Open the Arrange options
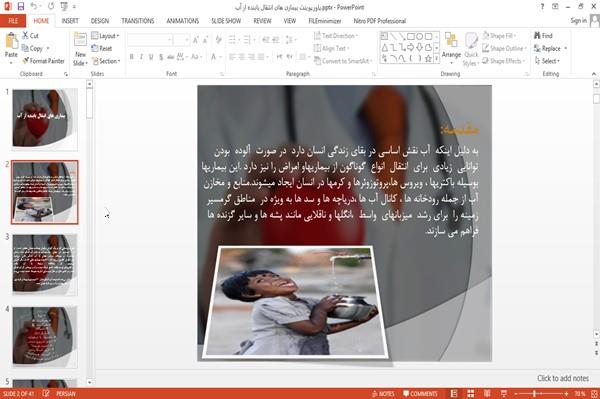 coord(451,48)
